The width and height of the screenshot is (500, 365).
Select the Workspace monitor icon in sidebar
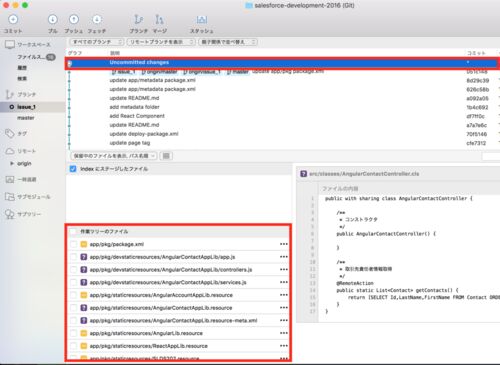coord(10,45)
